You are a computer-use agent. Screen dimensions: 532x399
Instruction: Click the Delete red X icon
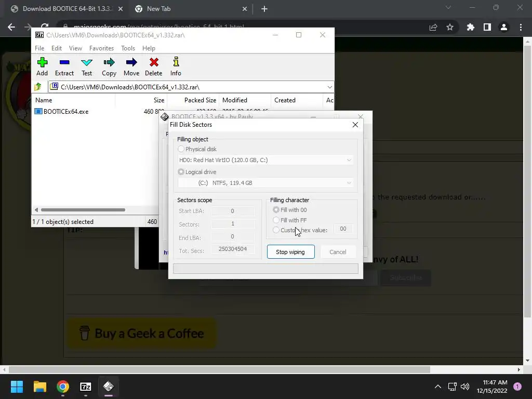pos(154,62)
